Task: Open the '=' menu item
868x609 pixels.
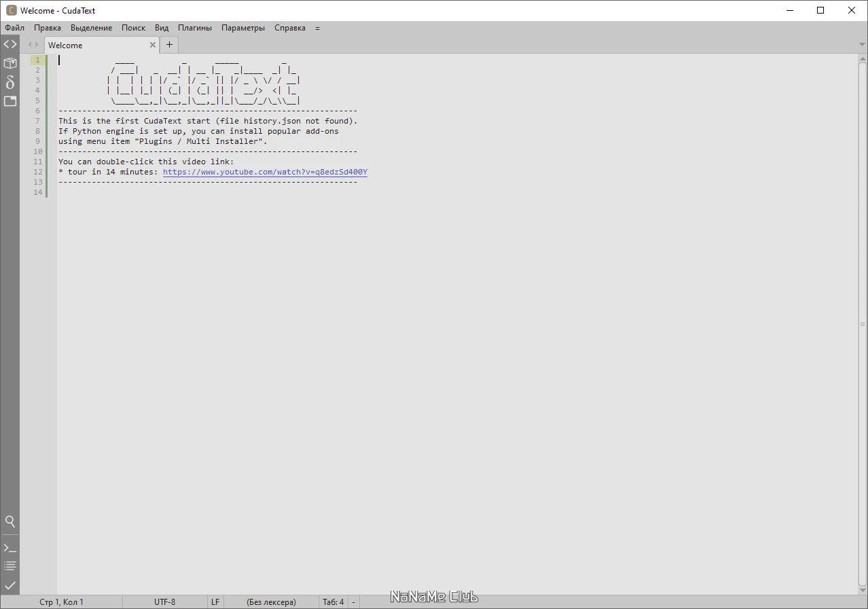Action: pos(317,28)
